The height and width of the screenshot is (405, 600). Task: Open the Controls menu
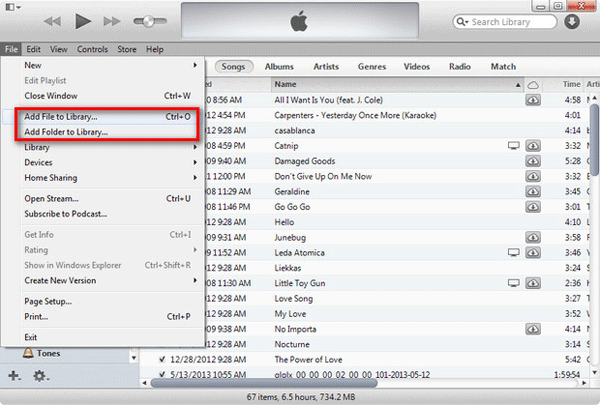(92, 49)
